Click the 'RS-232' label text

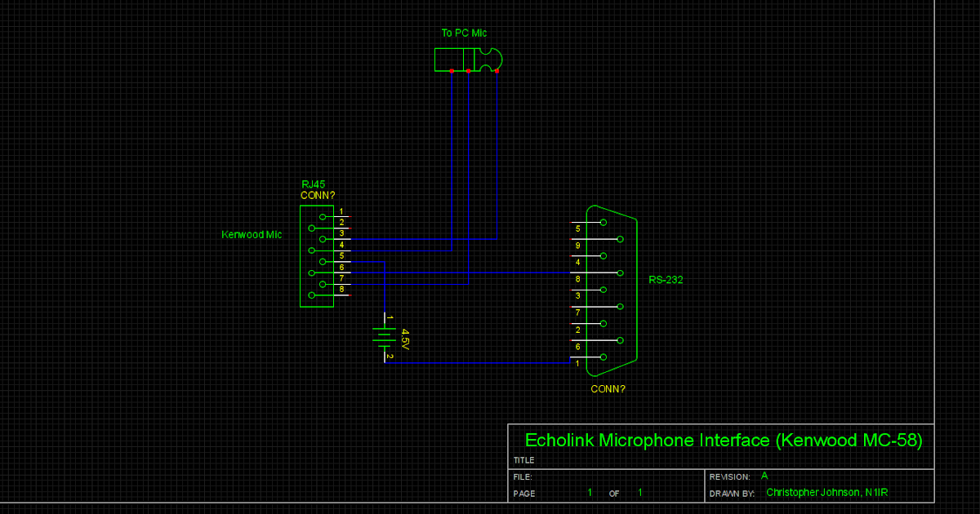click(666, 279)
